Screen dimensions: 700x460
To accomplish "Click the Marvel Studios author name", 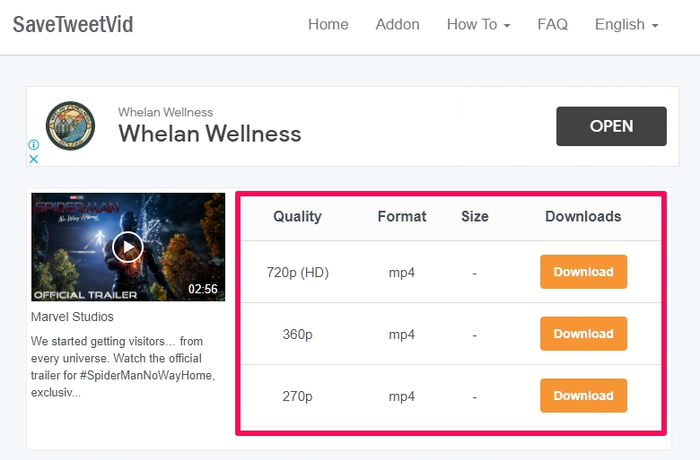I will [x=72, y=317].
